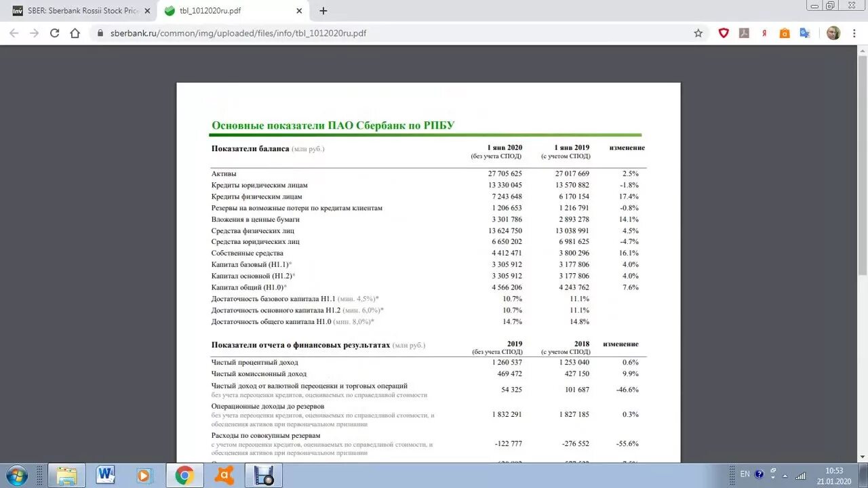Click the value 1 832 291
The image size is (868, 488).
507,414
